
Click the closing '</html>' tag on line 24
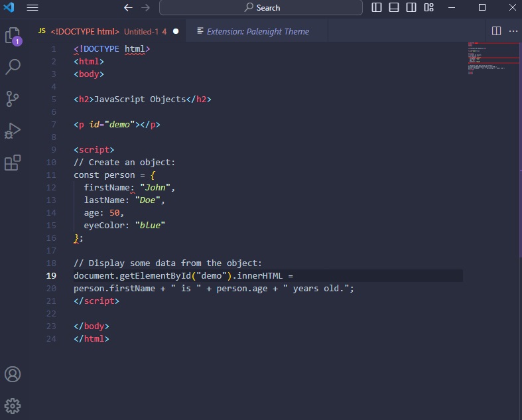click(92, 339)
